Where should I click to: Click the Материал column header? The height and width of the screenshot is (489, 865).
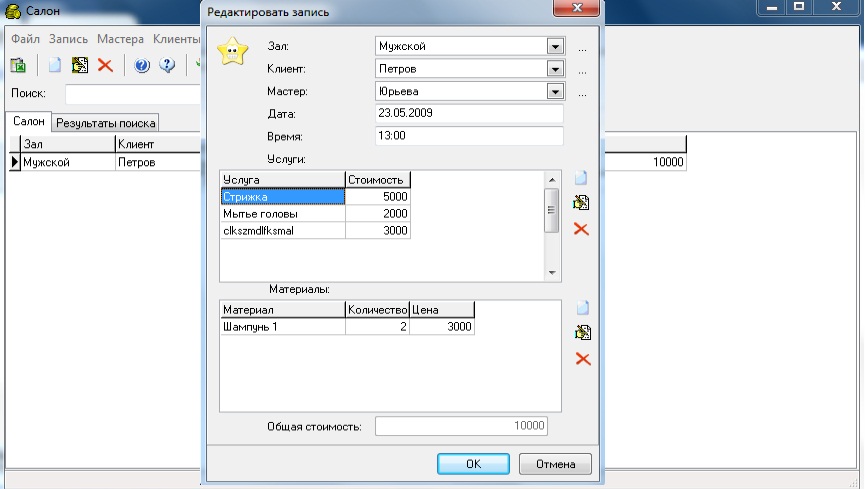(283, 310)
